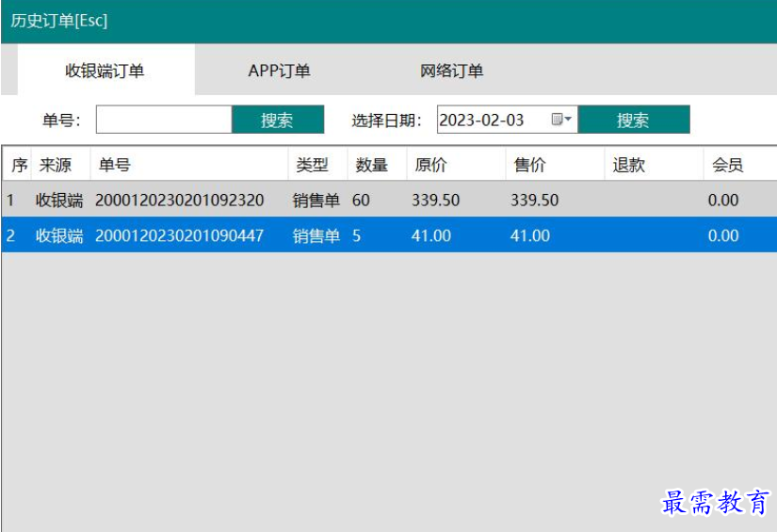The image size is (777, 532).
Task: Click quantity 60 in first row
Action: 361,201
